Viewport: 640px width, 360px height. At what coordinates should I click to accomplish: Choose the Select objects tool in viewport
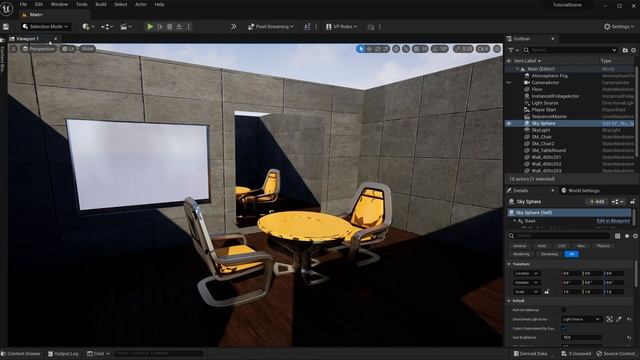pyautogui.click(x=360, y=49)
